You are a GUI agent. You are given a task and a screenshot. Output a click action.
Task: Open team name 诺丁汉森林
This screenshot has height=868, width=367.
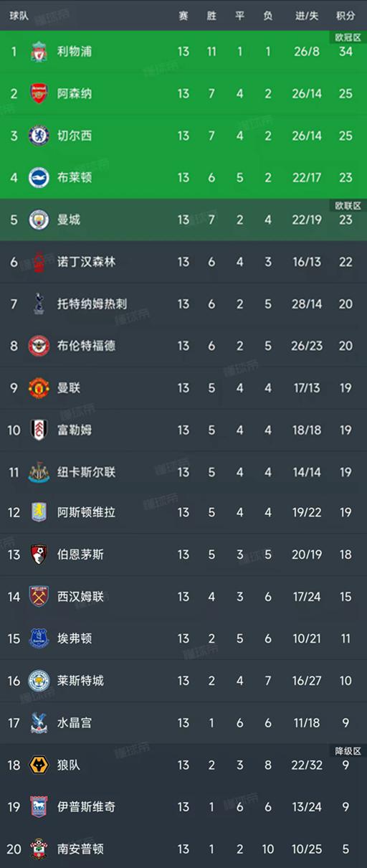pos(86,262)
